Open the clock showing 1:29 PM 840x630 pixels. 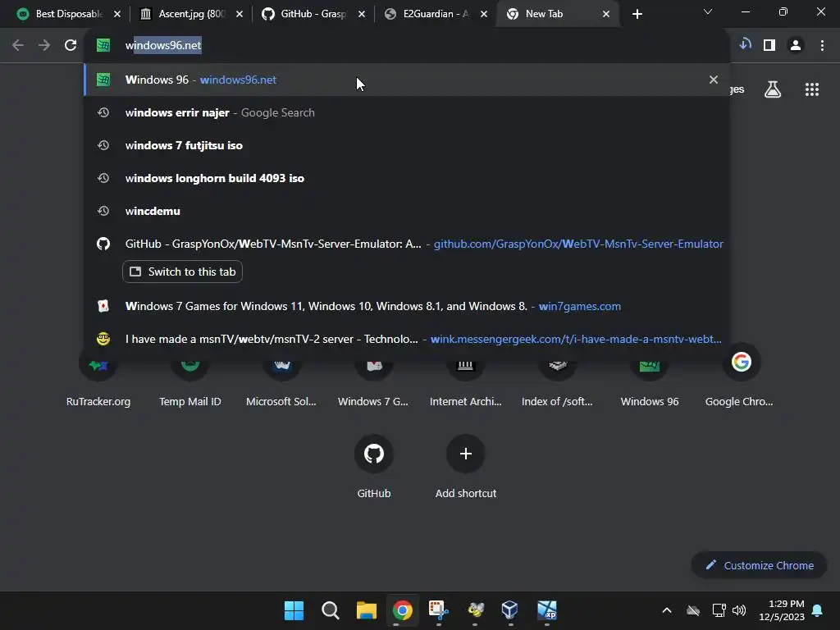782,610
